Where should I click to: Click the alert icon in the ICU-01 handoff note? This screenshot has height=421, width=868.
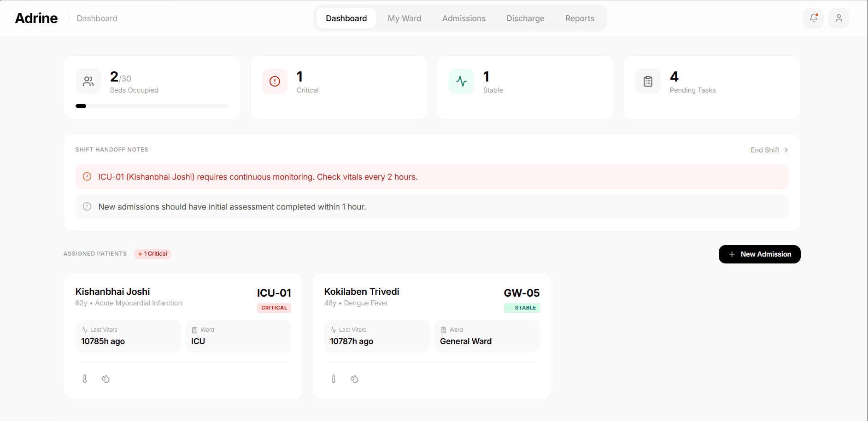coord(87,176)
